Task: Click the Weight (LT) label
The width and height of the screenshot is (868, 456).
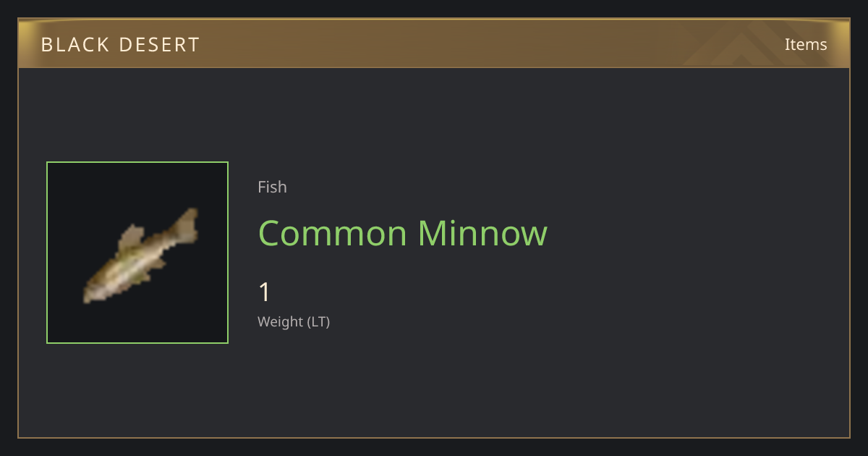Action: pos(294,321)
